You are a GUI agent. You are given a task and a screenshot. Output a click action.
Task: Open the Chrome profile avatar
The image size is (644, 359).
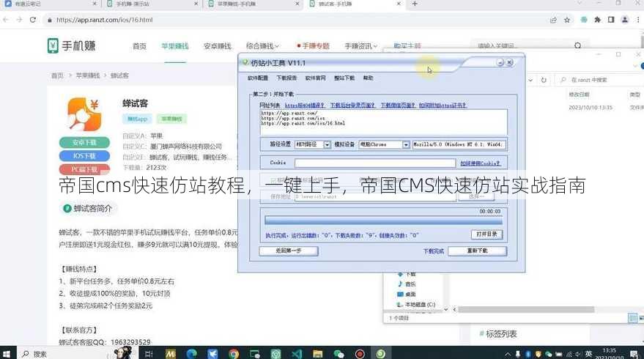625,20
